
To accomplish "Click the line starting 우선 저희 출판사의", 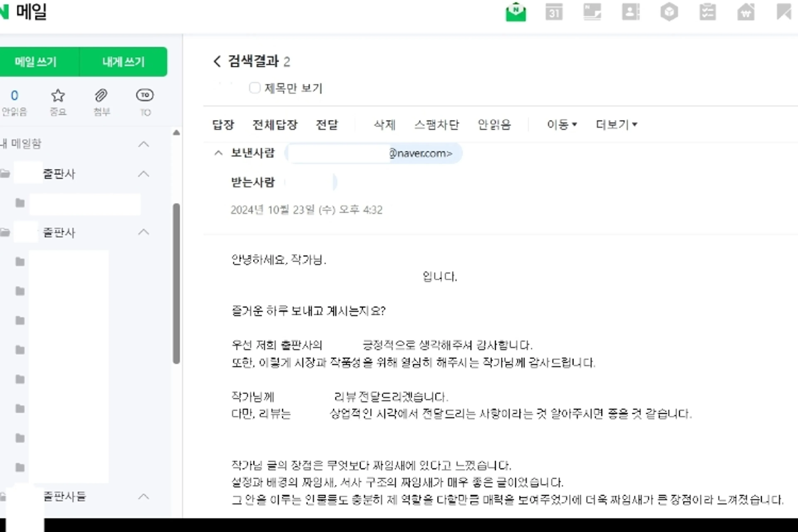I will coord(382,345).
